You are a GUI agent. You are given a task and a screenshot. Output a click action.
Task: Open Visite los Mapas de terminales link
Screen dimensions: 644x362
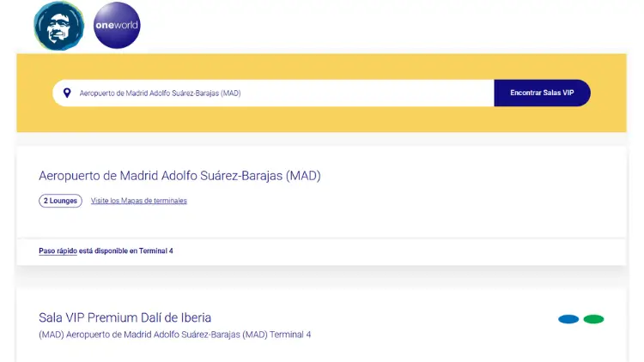(139, 201)
